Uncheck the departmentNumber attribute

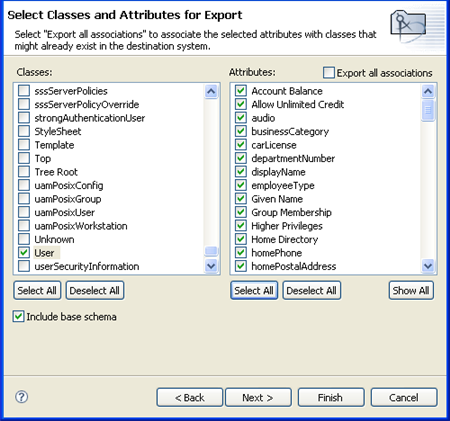click(241, 158)
